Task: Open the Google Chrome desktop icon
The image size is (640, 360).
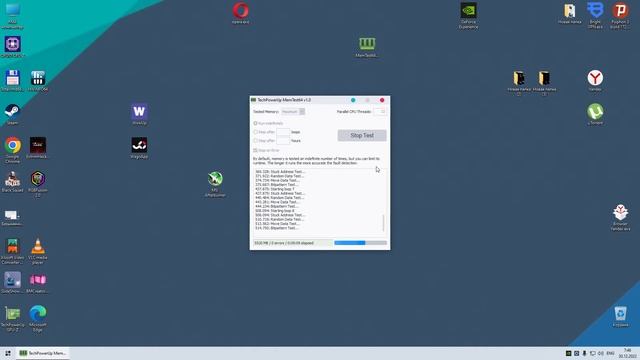Action: 13,149
